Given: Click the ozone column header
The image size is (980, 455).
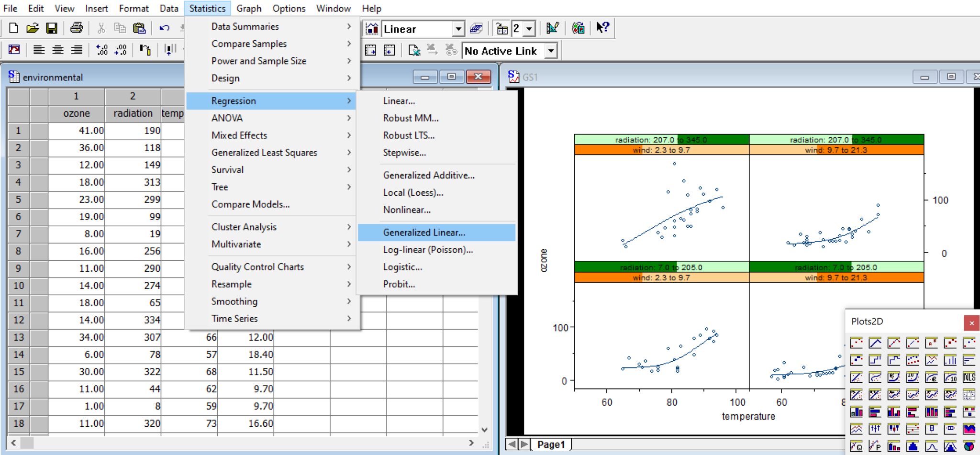Looking at the screenshot, I should [x=77, y=113].
